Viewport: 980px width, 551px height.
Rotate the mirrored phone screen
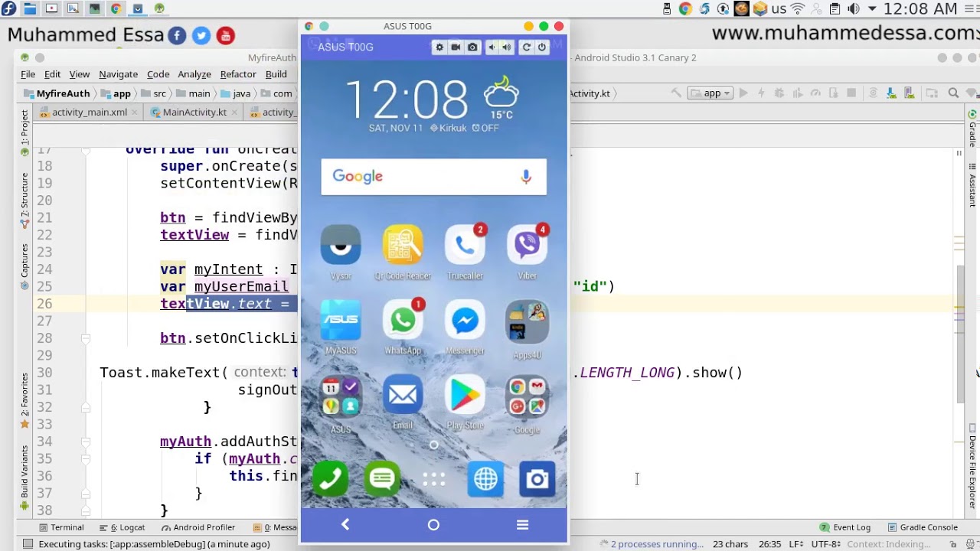point(526,47)
